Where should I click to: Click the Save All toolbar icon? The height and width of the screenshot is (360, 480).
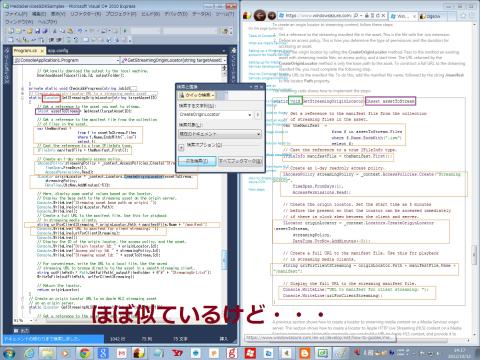coord(45,31)
